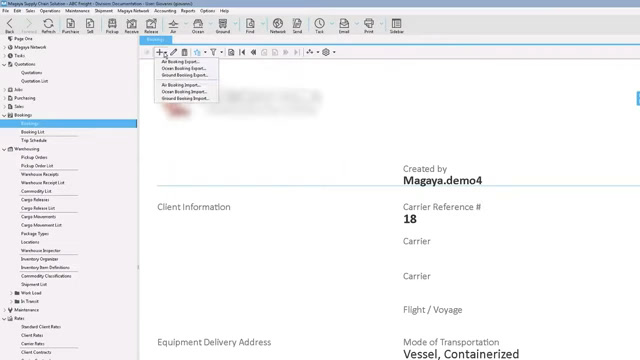The width and height of the screenshot is (640, 360).
Task: Select Page One in tree
Action: coord(23,39)
